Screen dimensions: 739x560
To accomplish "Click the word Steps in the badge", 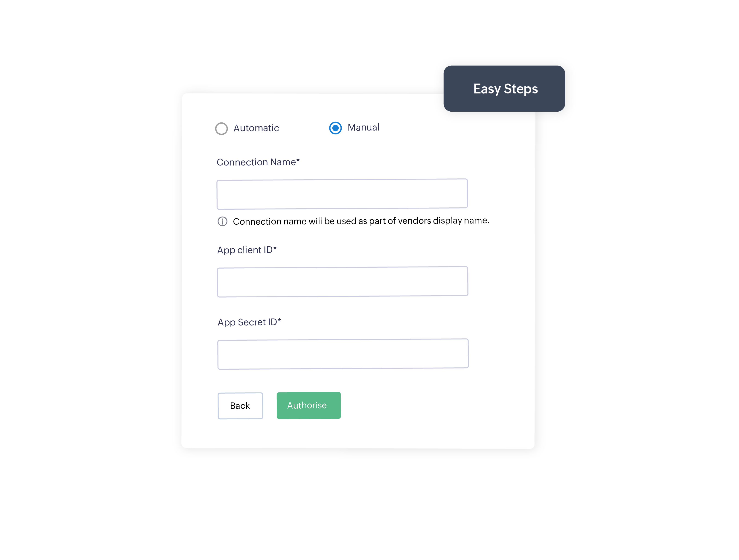I will coord(521,89).
